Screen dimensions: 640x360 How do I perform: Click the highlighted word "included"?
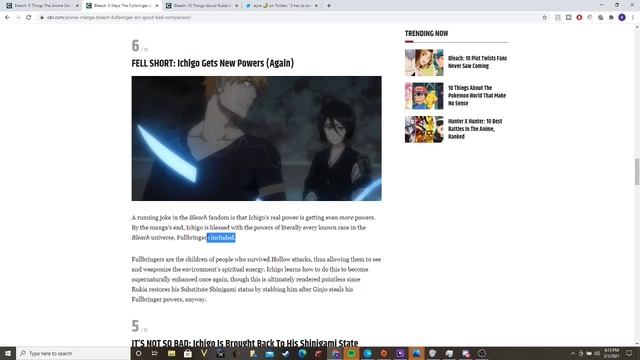[x=221, y=238]
